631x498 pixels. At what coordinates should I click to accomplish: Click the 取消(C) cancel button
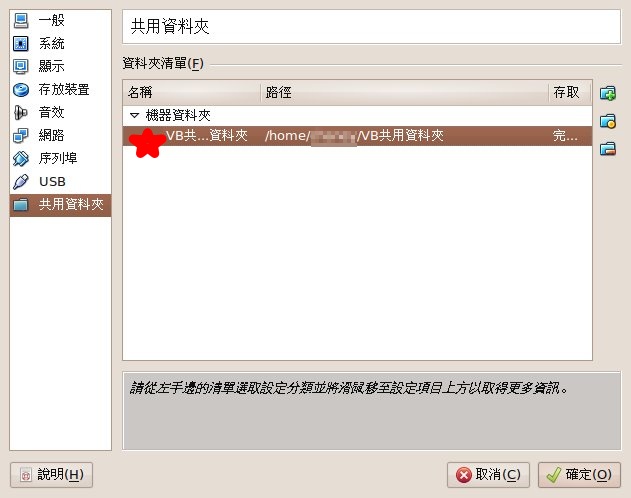[x=488, y=475]
